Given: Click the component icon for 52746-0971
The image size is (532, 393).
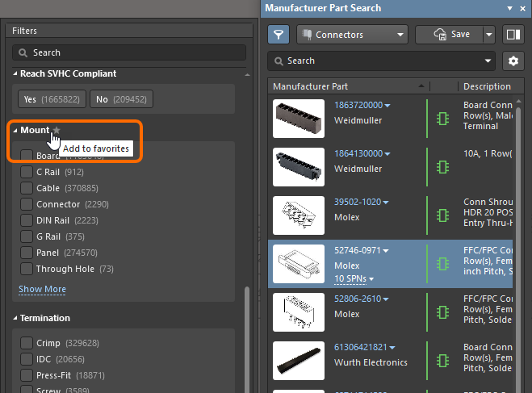Looking at the screenshot, I should (x=442, y=264).
